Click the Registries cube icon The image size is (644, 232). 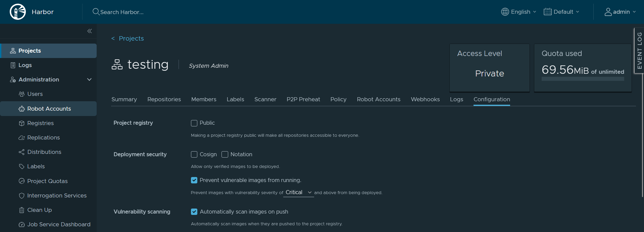(22, 123)
